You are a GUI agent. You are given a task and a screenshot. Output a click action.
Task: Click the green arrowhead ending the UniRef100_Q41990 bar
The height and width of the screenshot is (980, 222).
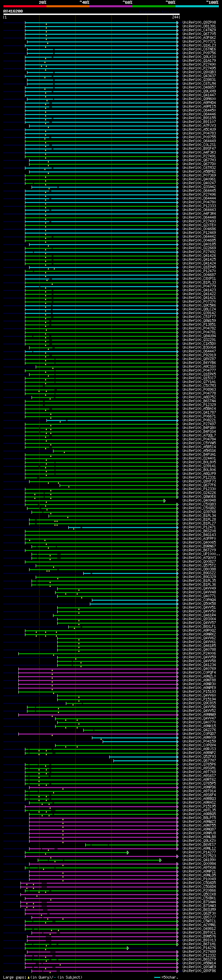tap(161, 860)
